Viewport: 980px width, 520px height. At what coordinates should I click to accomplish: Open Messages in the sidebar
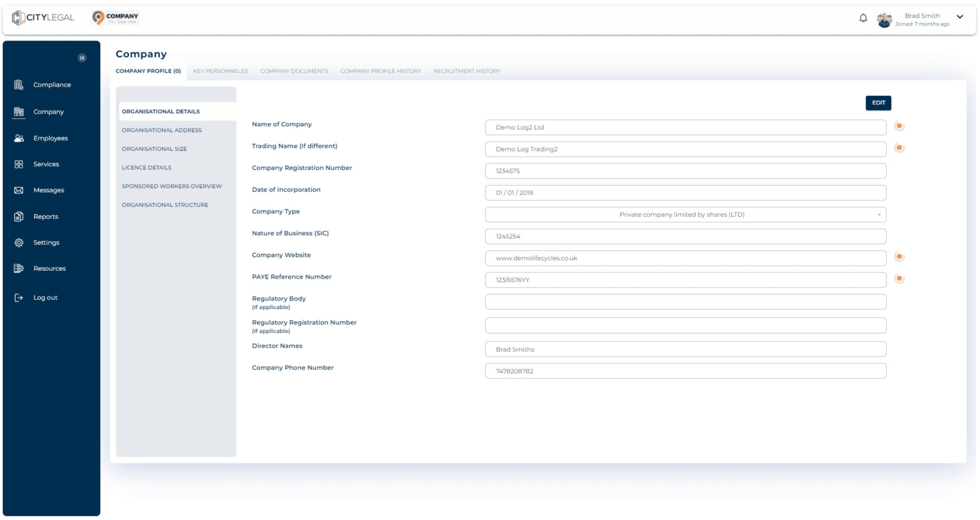(x=49, y=190)
